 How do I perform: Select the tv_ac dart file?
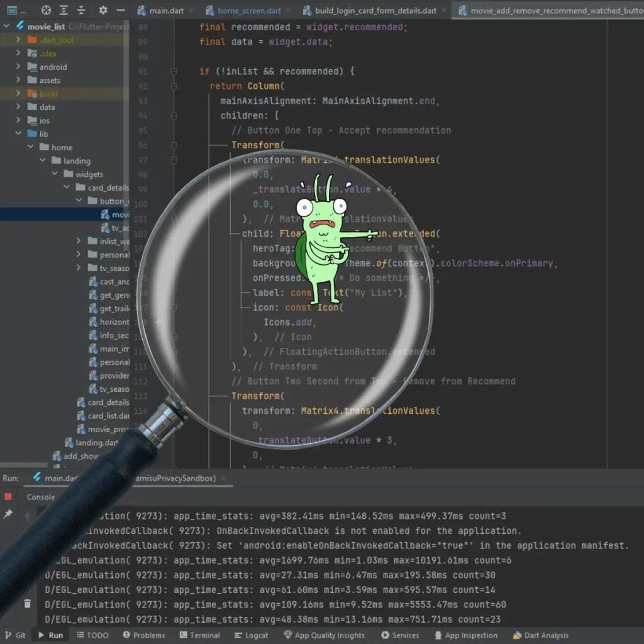pyautogui.click(x=115, y=228)
